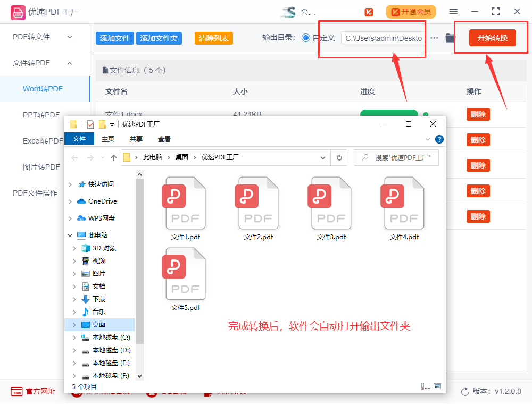Click the output folder browse icon
Image resolution: width=532 pixels, height=404 pixels.
pyautogui.click(x=449, y=38)
